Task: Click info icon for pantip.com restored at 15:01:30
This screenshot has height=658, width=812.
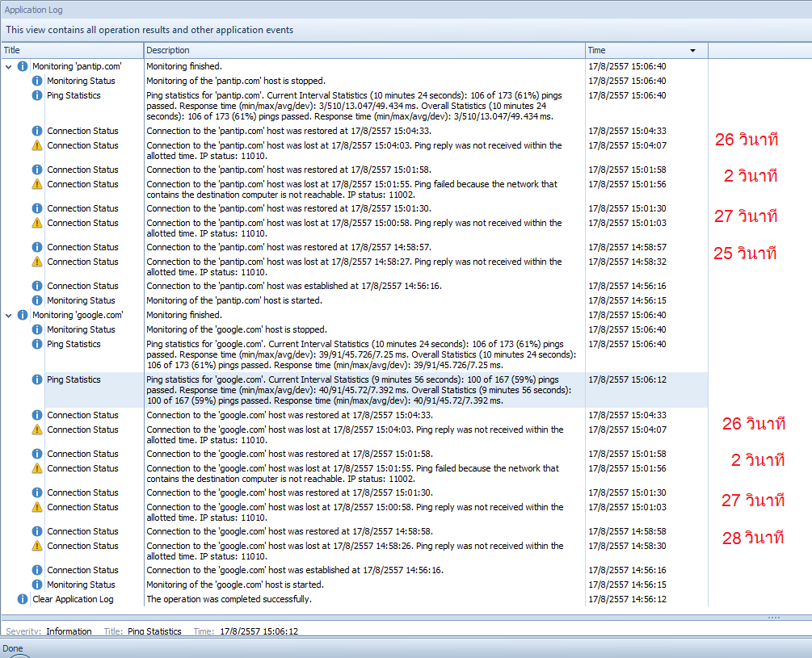Action: coord(37,208)
